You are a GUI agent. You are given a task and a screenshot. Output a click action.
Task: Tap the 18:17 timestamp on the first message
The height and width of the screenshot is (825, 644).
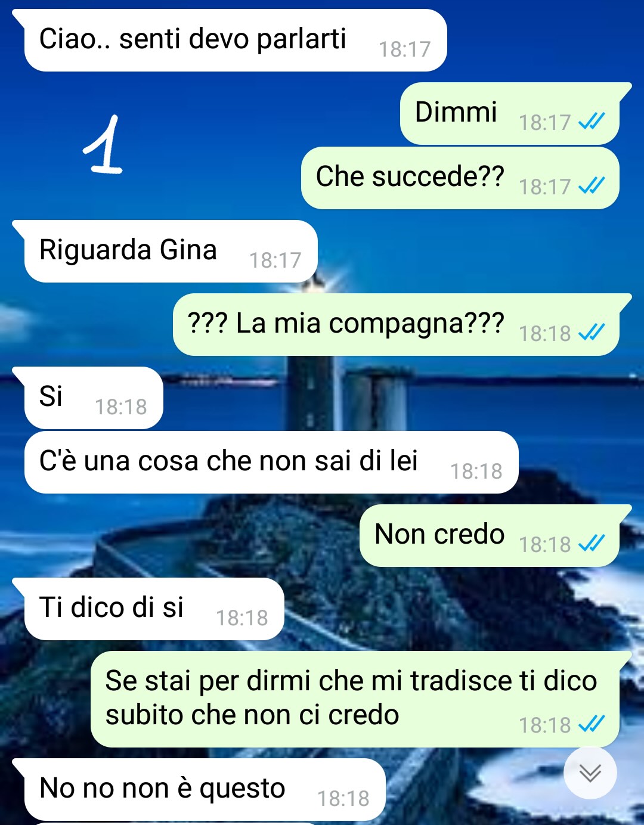[x=404, y=49]
